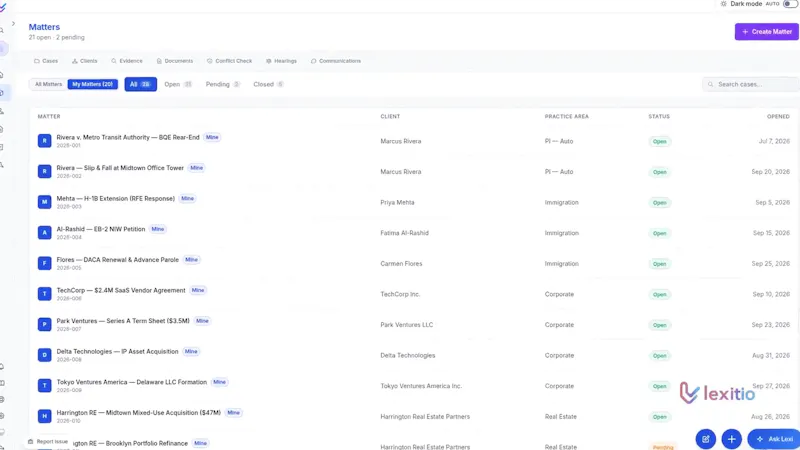
Task: Click the Jul 7, 2026 opened date
Action: click(x=774, y=141)
